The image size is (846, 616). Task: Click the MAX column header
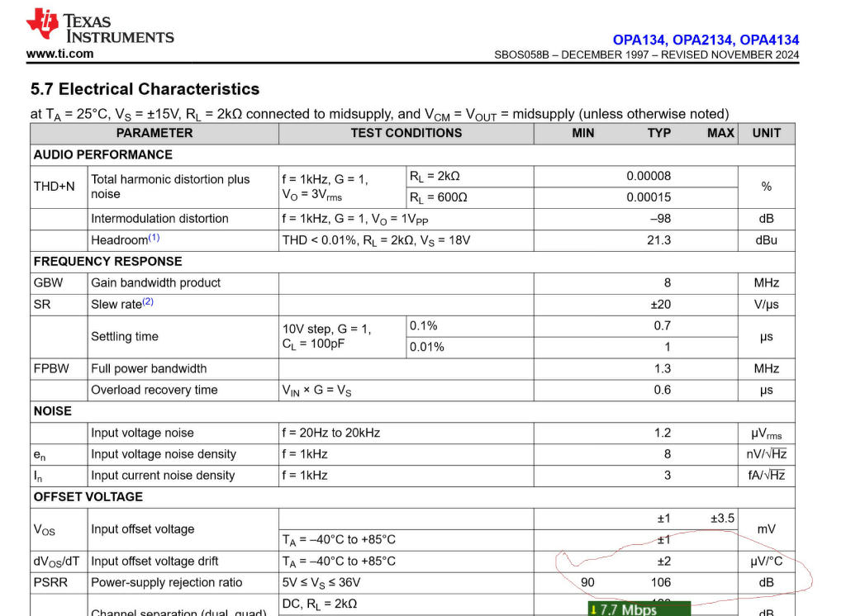(720, 133)
